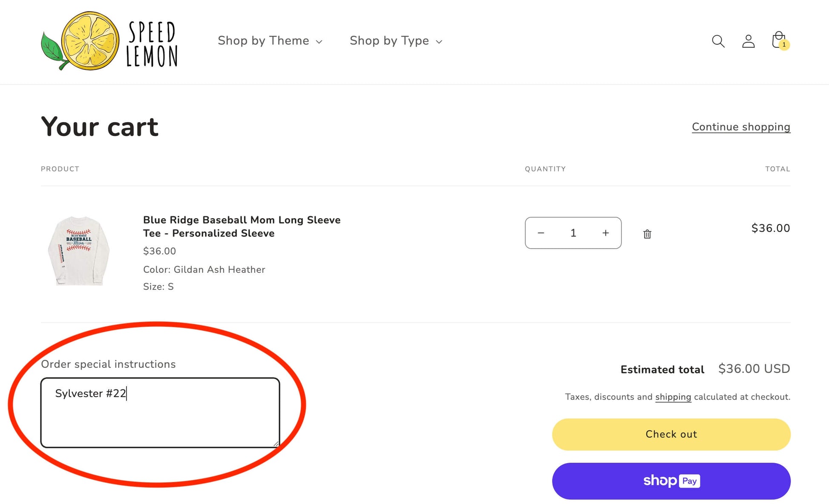Decrease quantity with the minus button

click(x=541, y=233)
